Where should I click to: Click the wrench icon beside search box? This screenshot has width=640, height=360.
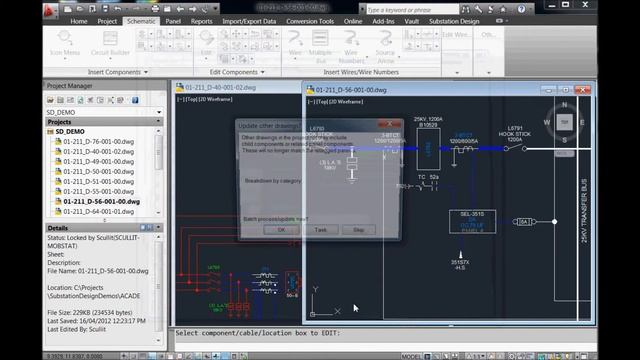point(478,9)
